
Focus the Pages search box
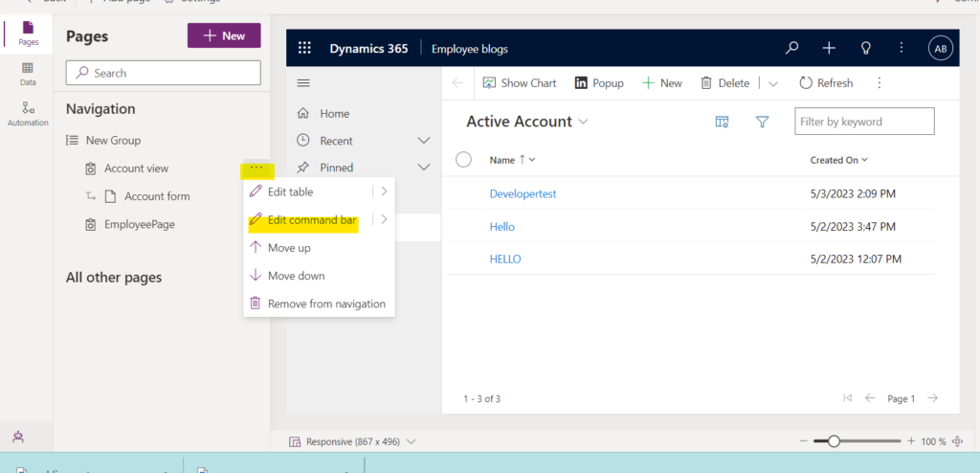pos(163,73)
